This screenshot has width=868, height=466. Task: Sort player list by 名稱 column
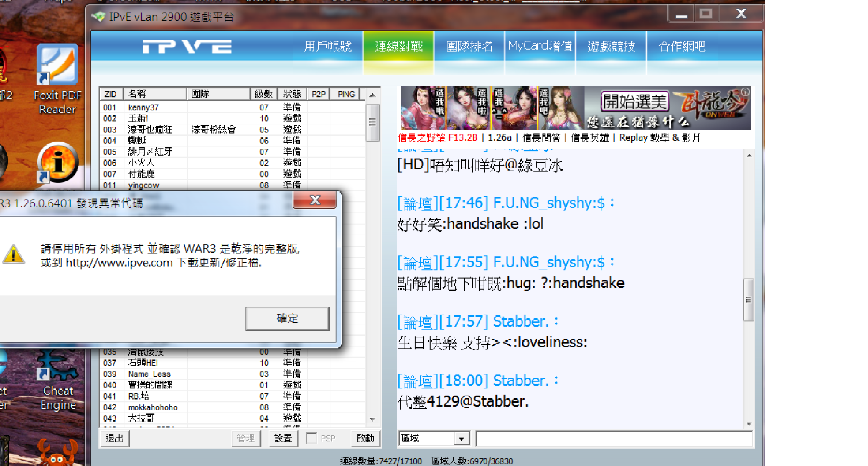(155, 94)
